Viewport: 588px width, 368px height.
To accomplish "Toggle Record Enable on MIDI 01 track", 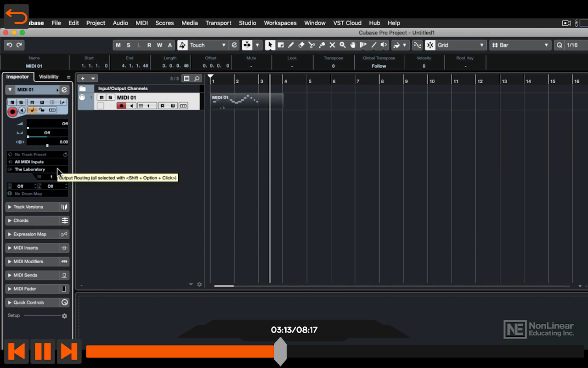I will [121, 106].
